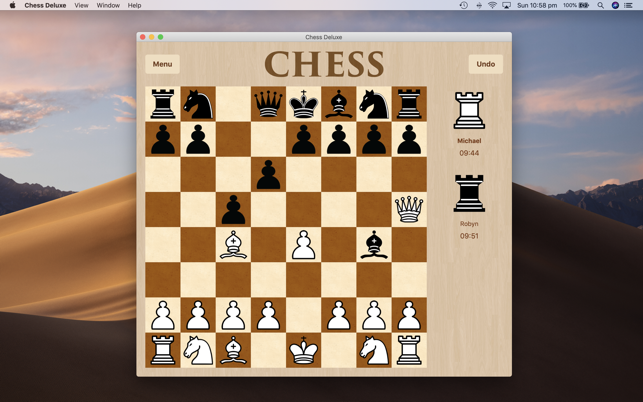Screen dimensions: 643x402
Task: Select the white queen on h5
Action: tap(409, 209)
